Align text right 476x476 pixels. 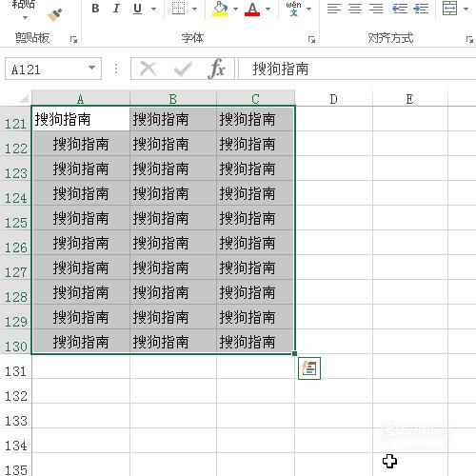point(376,9)
